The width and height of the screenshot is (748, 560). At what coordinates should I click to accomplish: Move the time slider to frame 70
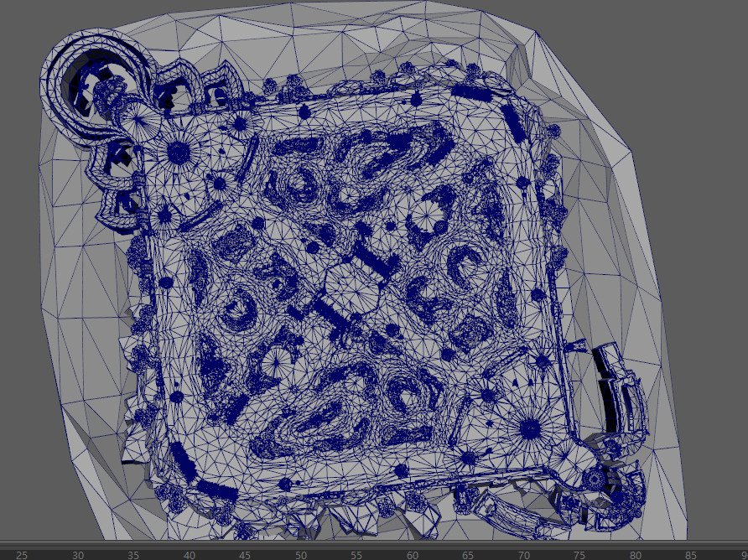524,555
